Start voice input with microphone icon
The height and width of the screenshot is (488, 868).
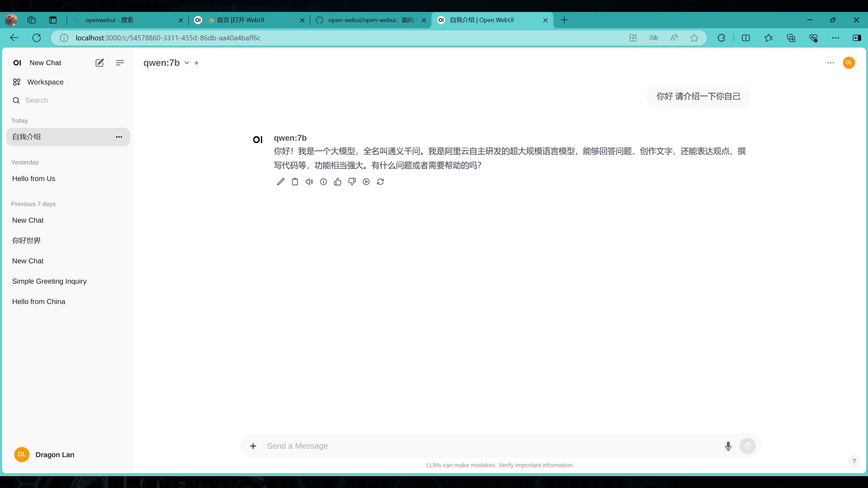coord(728,446)
